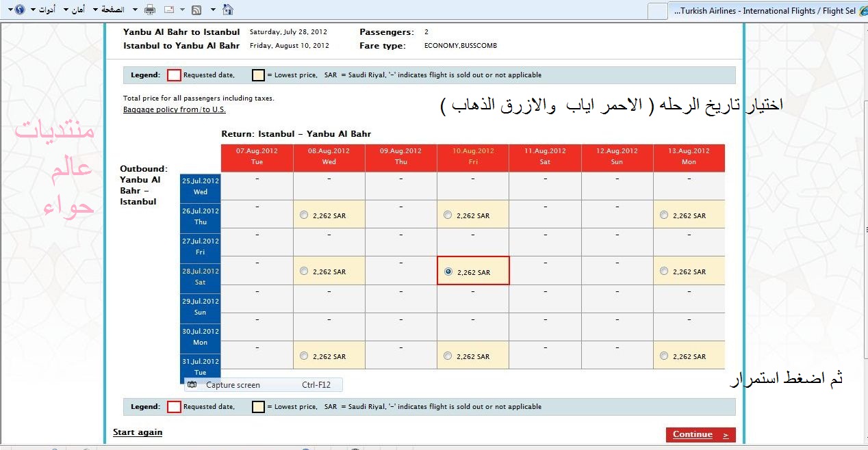Select 28 Jul outbound with 13 Aug return

[x=664, y=272]
